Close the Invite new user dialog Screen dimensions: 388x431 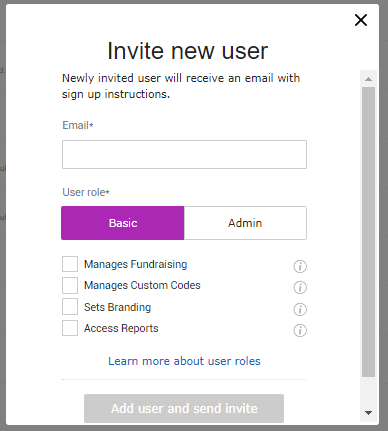coord(361,20)
